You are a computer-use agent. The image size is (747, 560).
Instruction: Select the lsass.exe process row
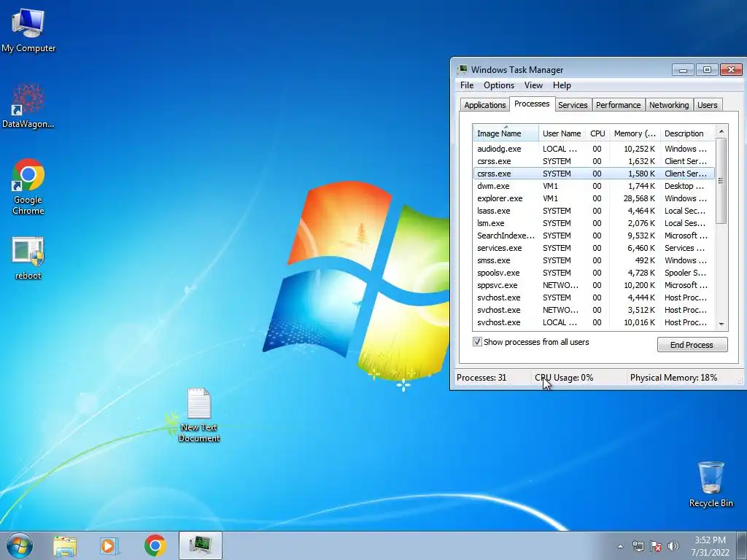pyautogui.click(x=594, y=211)
